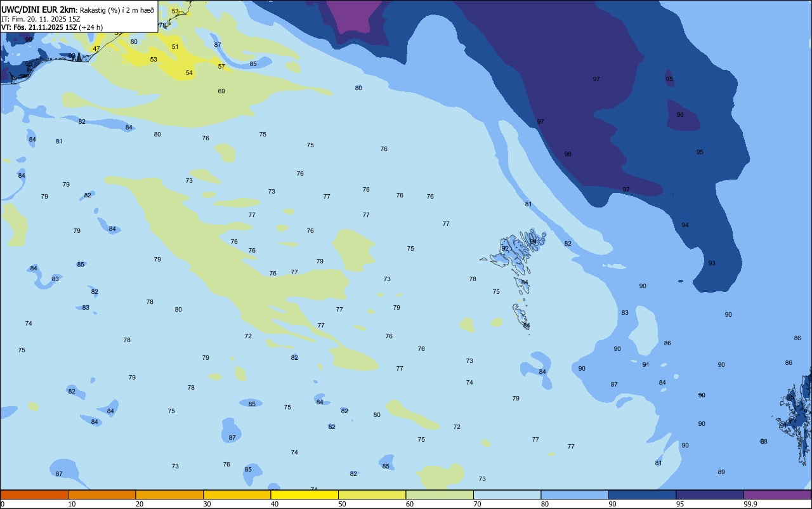Select the map value '96'
The width and height of the screenshot is (812, 509).
680,115
